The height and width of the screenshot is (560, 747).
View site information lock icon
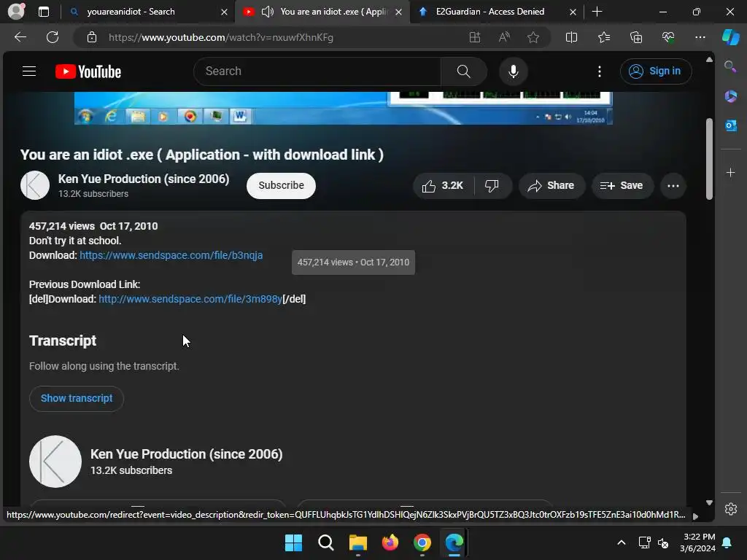92,37
